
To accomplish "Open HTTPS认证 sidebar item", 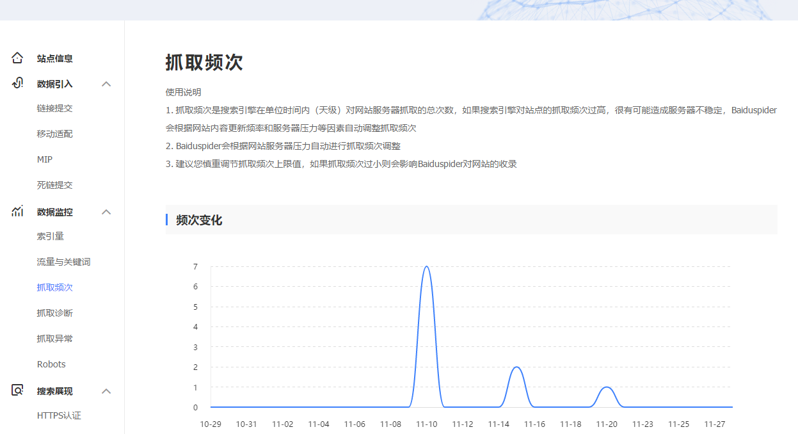I will tap(59, 415).
